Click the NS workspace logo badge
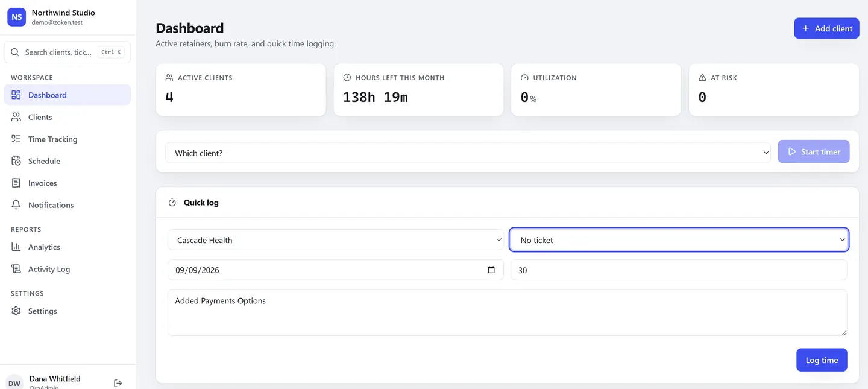868x389 pixels. 17,17
